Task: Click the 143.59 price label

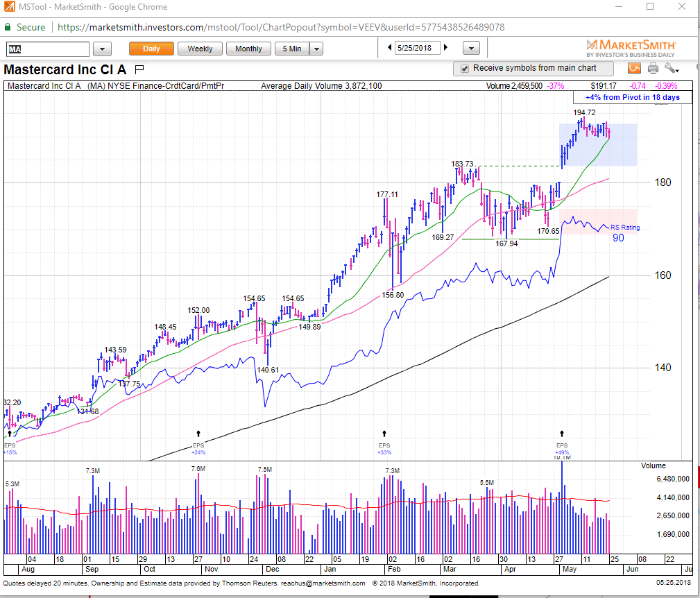Action: 116,350
